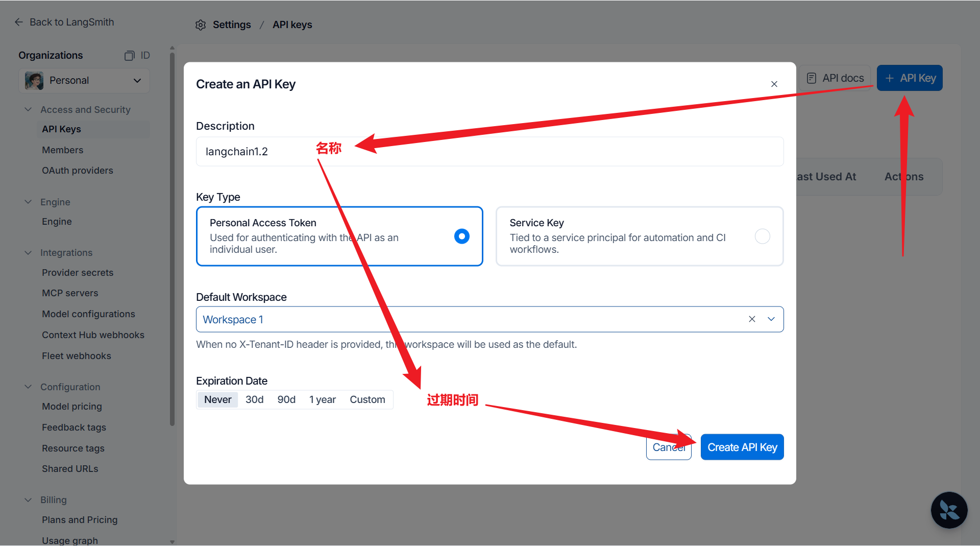Click the Back to LangSmith arrow icon
Viewport: 980px width, 546px height.
(19, 22)
